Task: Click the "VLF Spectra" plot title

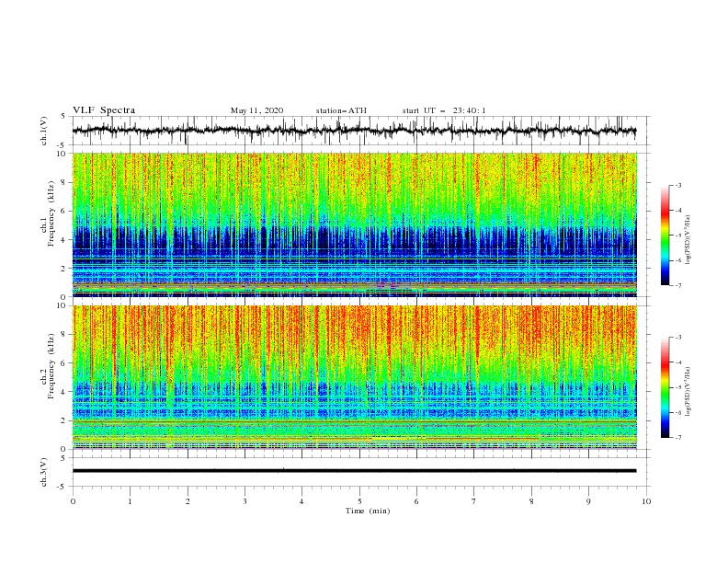Action: 104,110
